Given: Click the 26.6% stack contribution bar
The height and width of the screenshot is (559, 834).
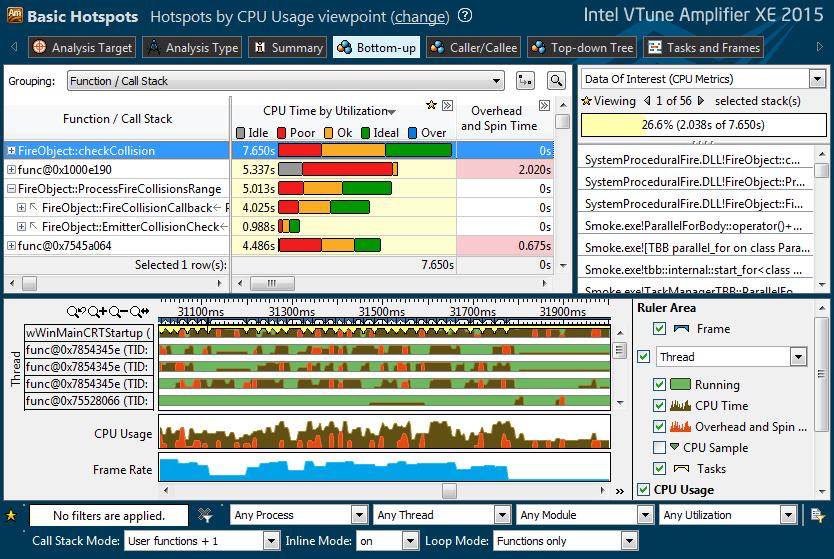Looking at the screenshot, I should click(703, 125).
